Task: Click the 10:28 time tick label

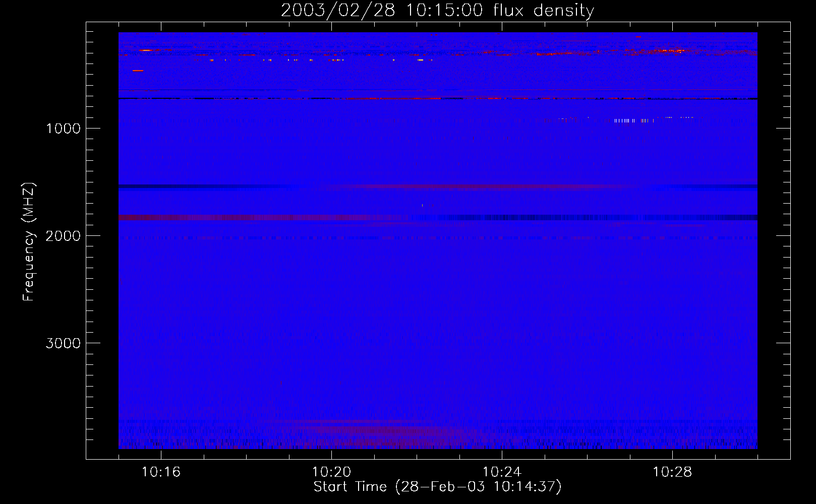Action: point(672,472)
